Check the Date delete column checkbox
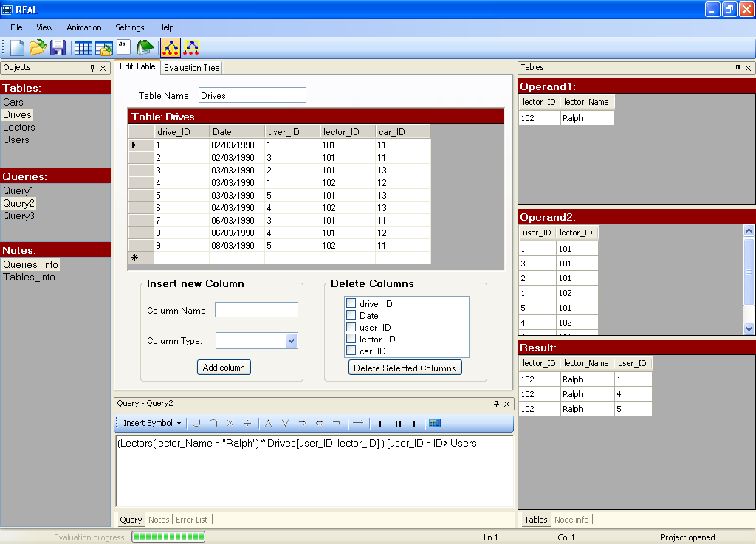 (x=351, y=315)
